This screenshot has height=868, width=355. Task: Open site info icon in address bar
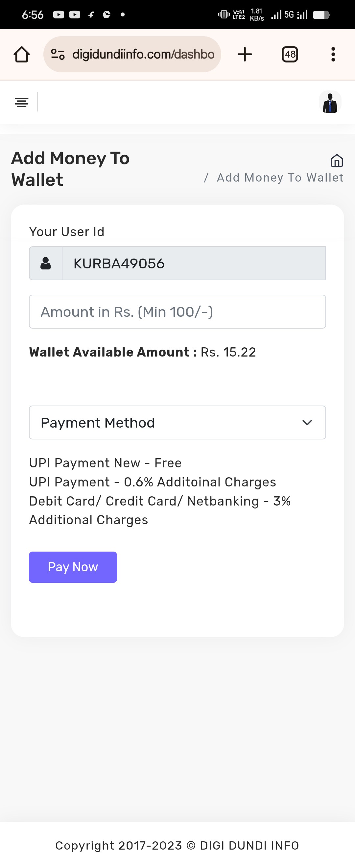(x=58, y=54)
